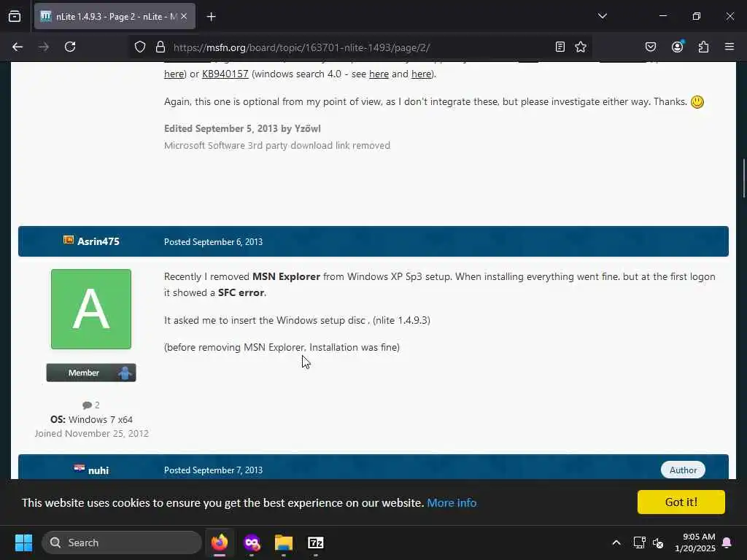Viewport: 747px width, 560px height.
Task: Show hidden system tray icons chevron
Action: coord(616,542)
